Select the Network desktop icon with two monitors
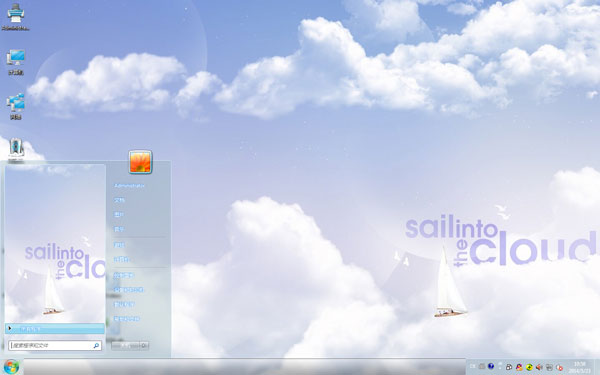The image size is (600, 375). (x=16, y=103)
